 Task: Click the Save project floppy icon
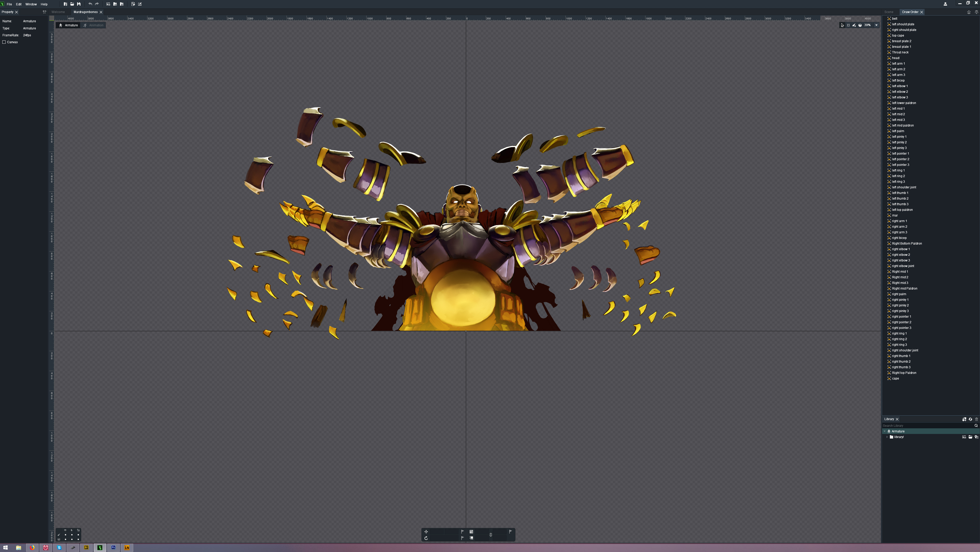(x=79, y=4)
